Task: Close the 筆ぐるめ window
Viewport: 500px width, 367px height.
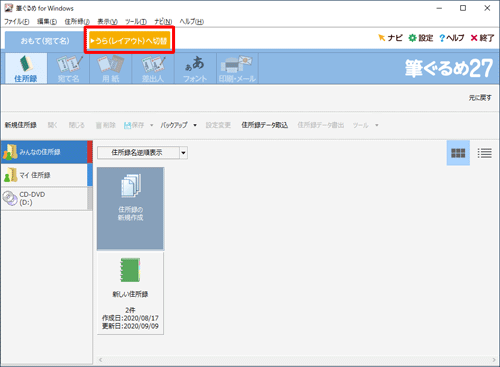Action: (487, 8)
